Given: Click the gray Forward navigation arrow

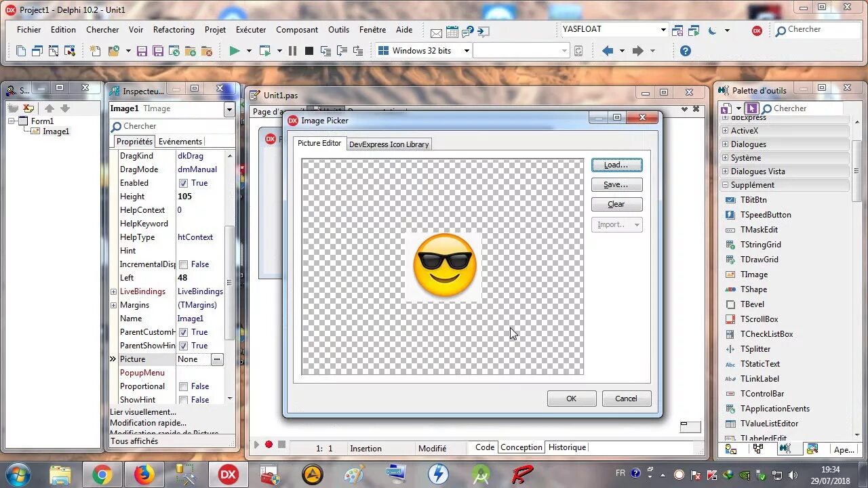Looking at the screenshot, I should tap(637, 51).
